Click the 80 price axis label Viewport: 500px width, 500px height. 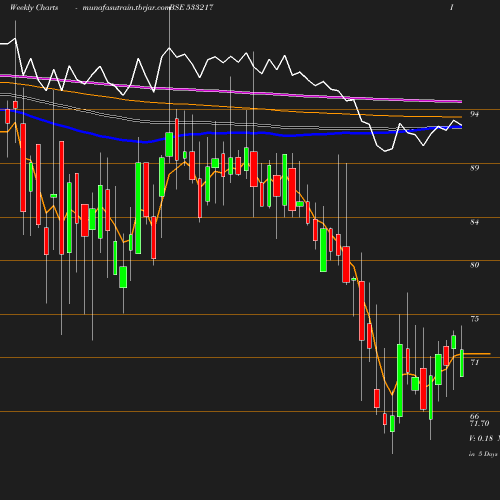click(474, 265)
